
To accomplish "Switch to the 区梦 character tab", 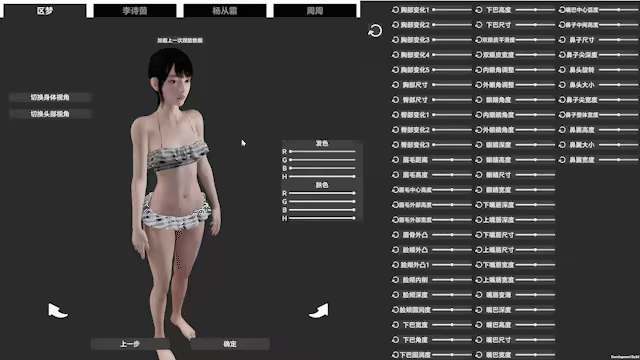I will click(45, 11).
